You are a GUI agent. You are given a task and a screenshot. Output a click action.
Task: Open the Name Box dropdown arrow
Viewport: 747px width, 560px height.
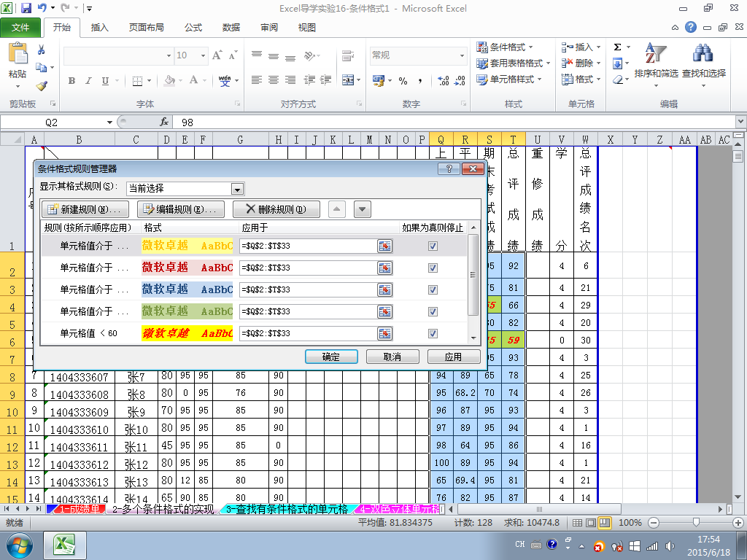[109, 122]
